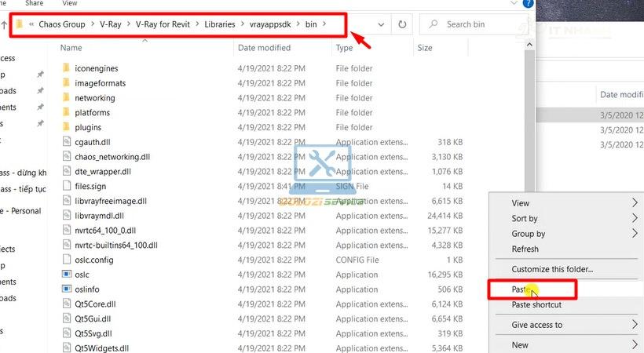
Task: Expand the View submenu arrow
Action: click(x=635, y=202)
